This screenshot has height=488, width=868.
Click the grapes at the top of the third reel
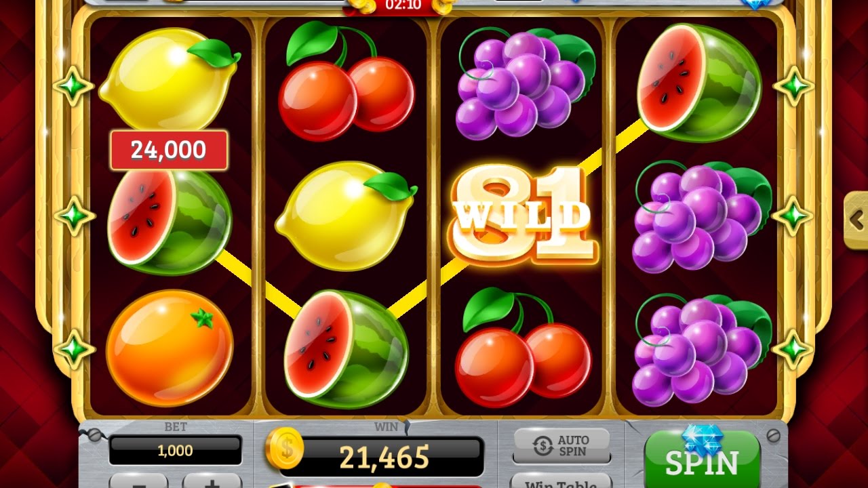pos(523,83)
